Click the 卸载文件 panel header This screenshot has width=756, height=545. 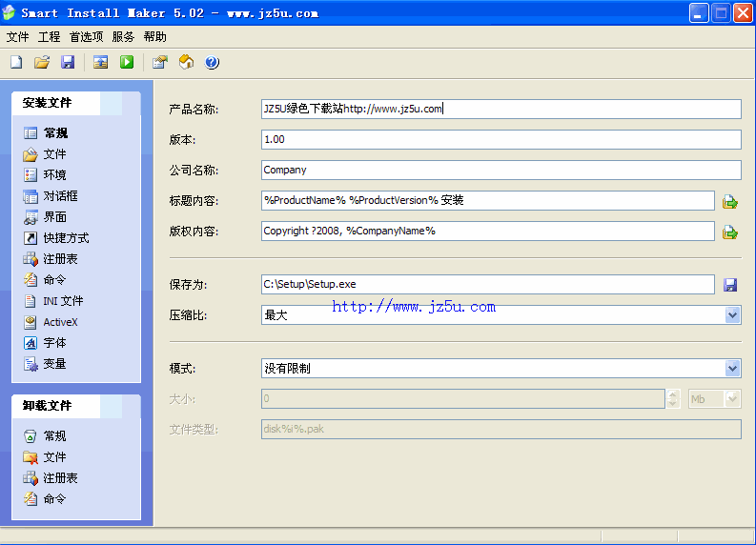tap(76, 406)
